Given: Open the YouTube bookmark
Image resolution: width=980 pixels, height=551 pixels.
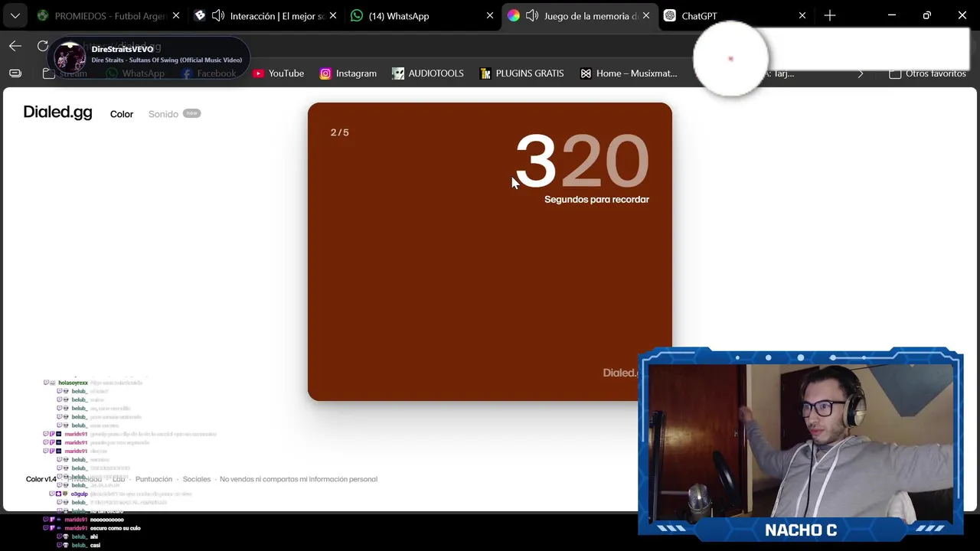Looking at the screenshot, I should pyautogui.click(x=279, y=73).
